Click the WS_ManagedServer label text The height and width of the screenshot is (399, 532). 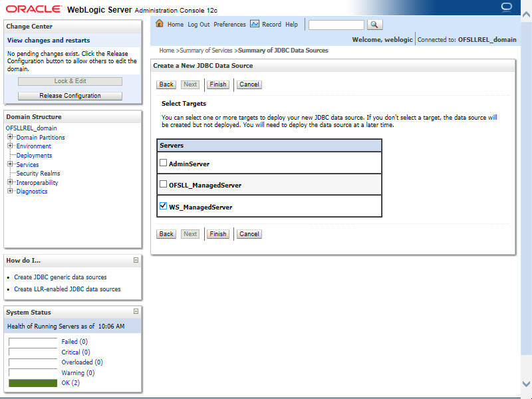coord(201,207)
